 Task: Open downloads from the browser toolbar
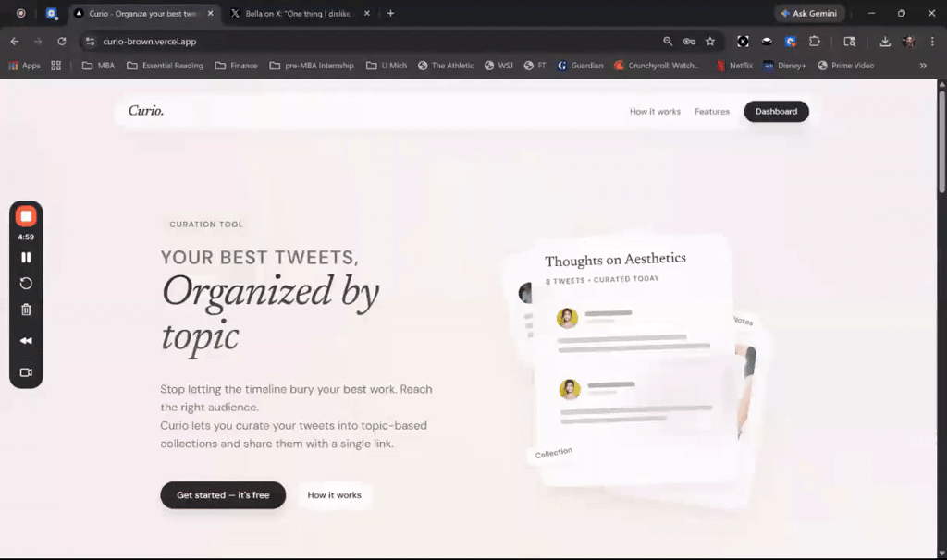(x=886, y=42)
